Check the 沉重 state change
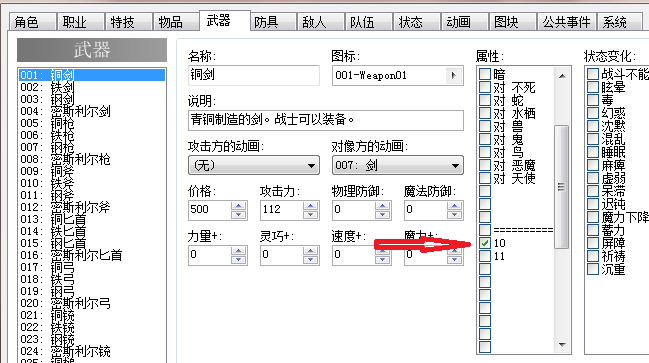Viewport: 649px width, 363px height. (x=593, y=269)
